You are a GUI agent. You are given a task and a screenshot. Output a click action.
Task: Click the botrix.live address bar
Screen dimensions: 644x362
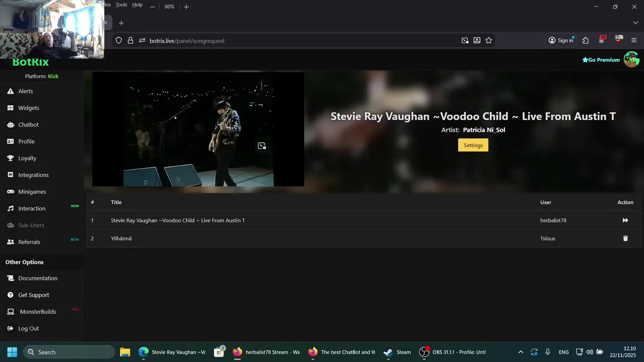[302, 41]
